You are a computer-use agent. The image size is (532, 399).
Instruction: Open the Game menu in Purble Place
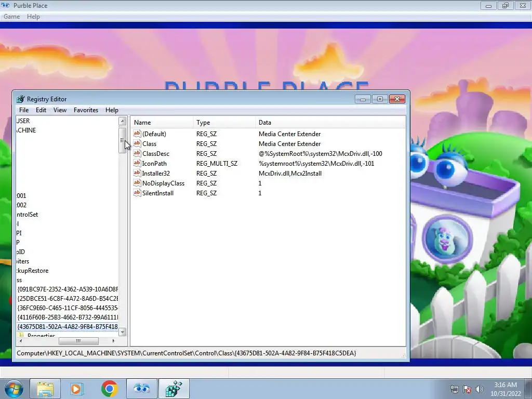tap(11, 16)
